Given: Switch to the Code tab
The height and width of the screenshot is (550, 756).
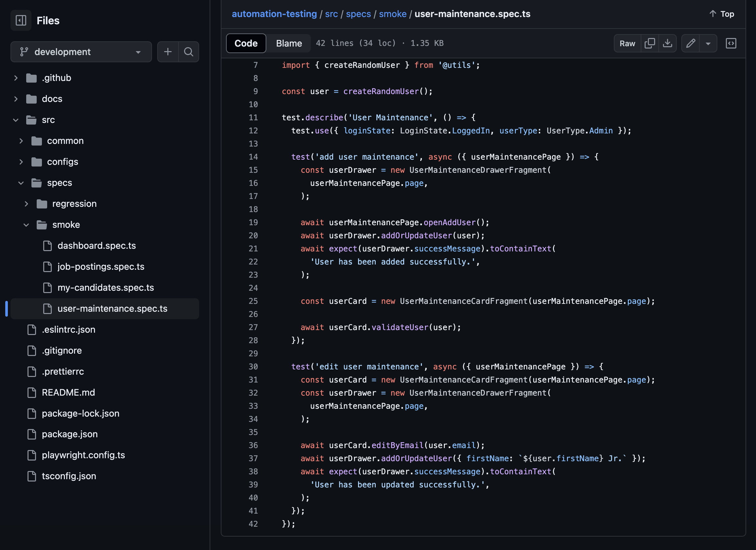Looking at the screenshot, I should pos(246,43).
